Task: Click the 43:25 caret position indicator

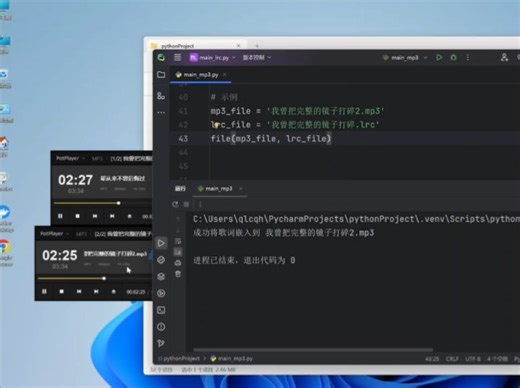Action: click(x=432, y=359)
